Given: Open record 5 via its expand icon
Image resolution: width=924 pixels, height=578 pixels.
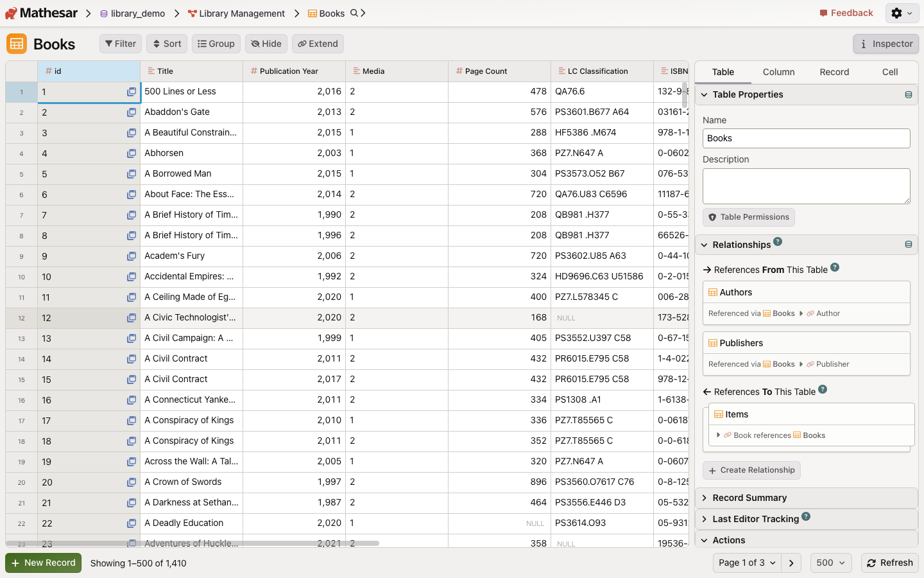Looking at the screenshot, I should tap(132, 174).
